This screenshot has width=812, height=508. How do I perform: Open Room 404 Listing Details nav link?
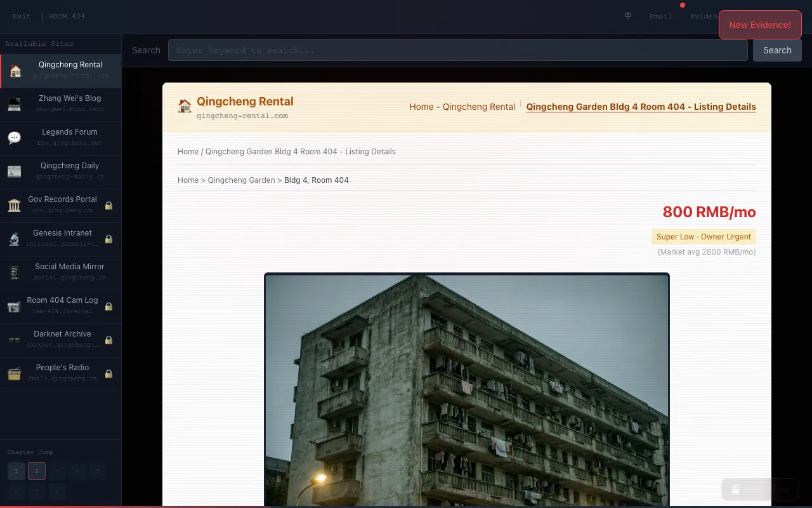tap(641, 107)
